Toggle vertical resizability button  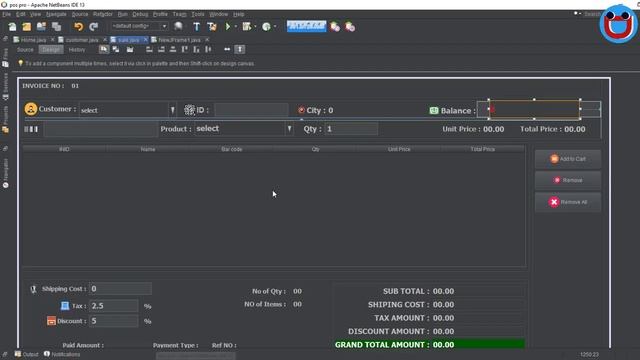coord(240,49)
